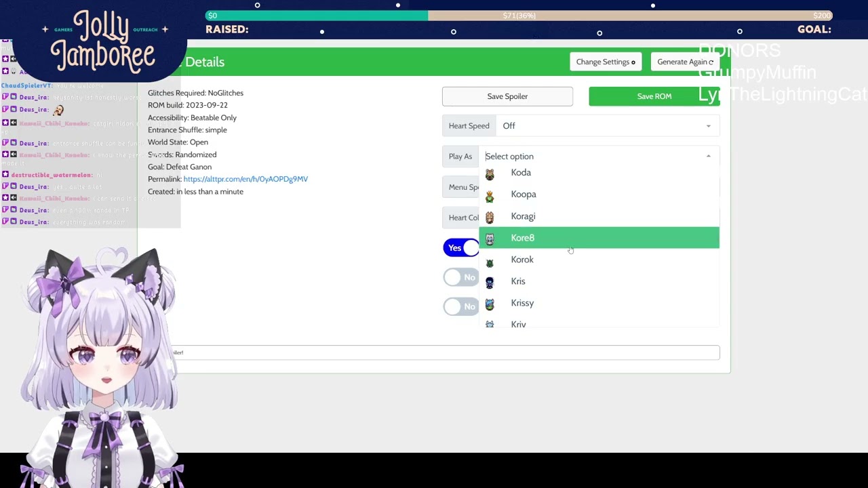Click Accessibility: Beatable Only text

pyautogui.click(x=192, y=118)
